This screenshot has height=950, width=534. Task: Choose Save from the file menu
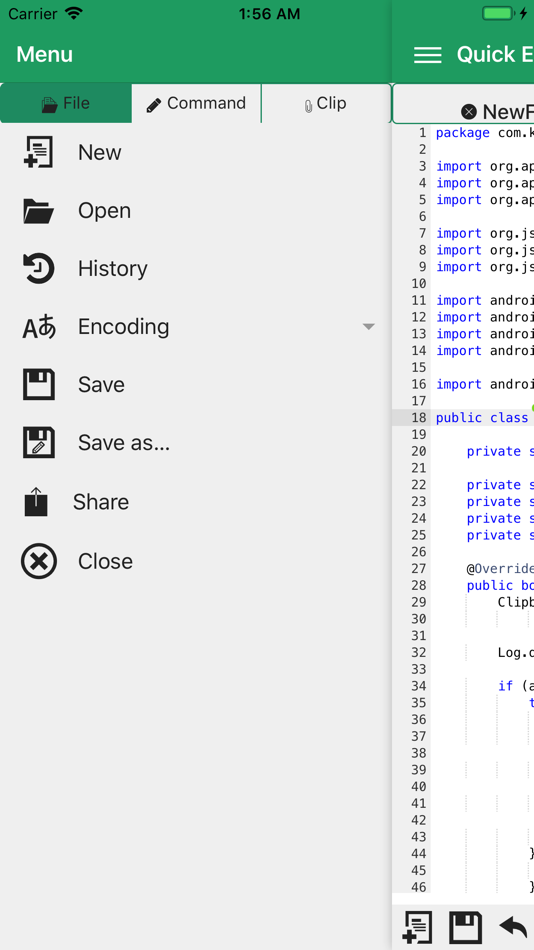101,385
